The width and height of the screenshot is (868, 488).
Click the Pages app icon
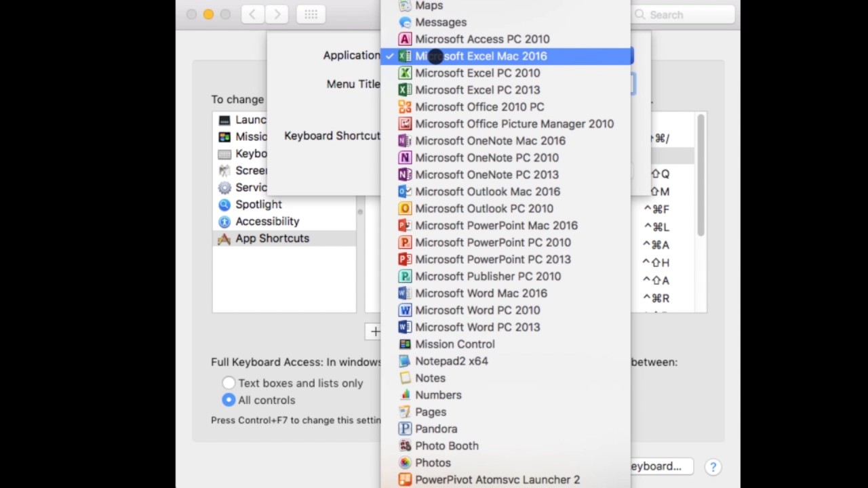[405, 412]
